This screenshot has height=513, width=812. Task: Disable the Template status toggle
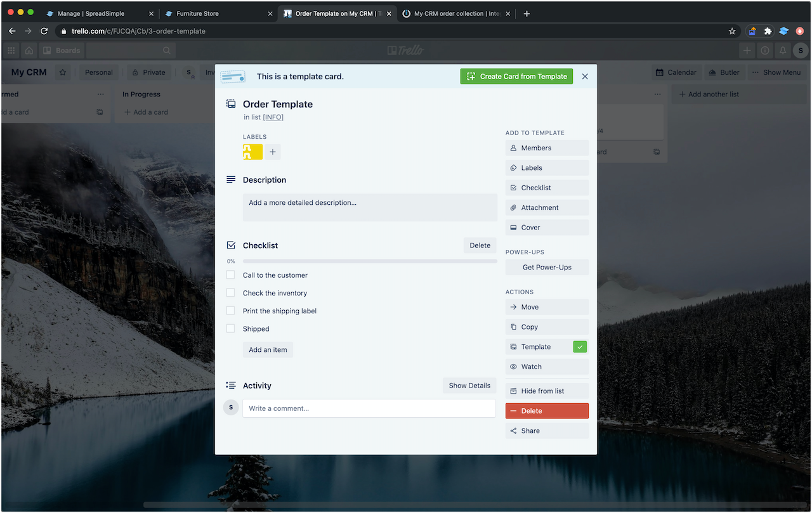point(579,346)
